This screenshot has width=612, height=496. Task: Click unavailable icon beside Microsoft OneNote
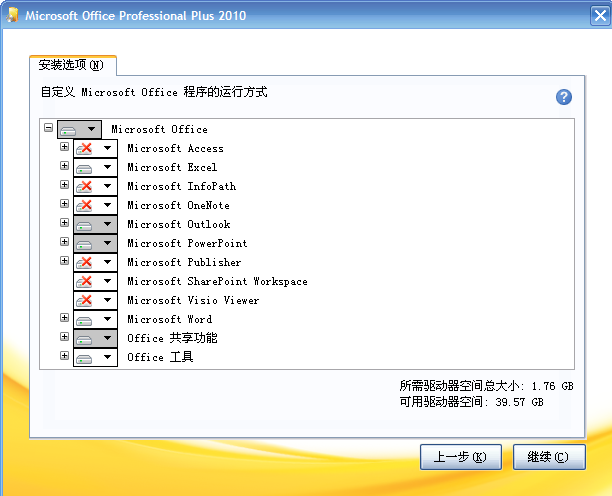(84, 206)
